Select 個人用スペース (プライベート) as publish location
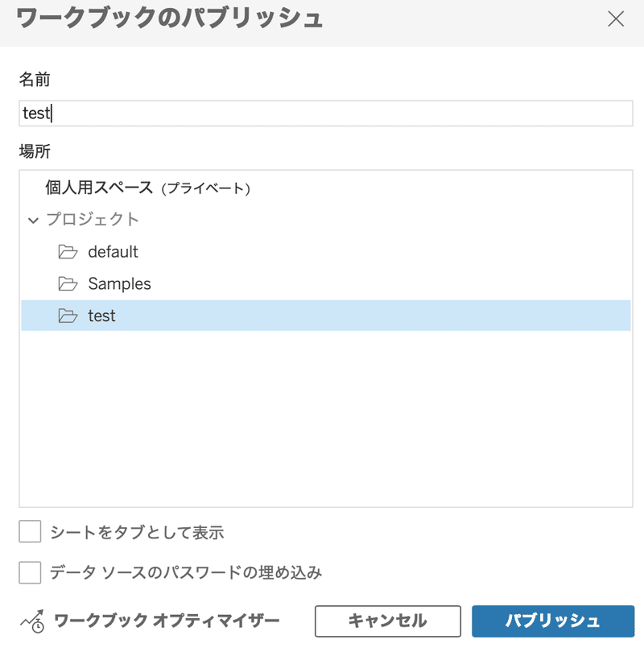Screen dimensions: 644x652 click(121, 187)
